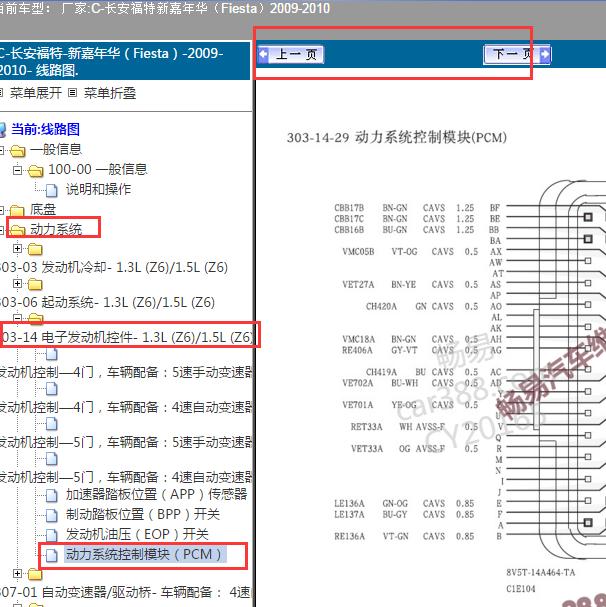Viewport: 606px width, 607px height.
Task: Click the 当前:线路图 computer icon
Action: (3, 130)
